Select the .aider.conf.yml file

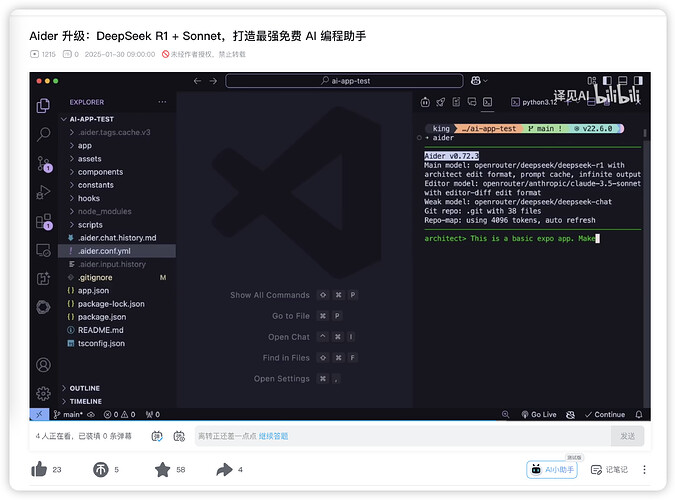[x=117, y=251]
